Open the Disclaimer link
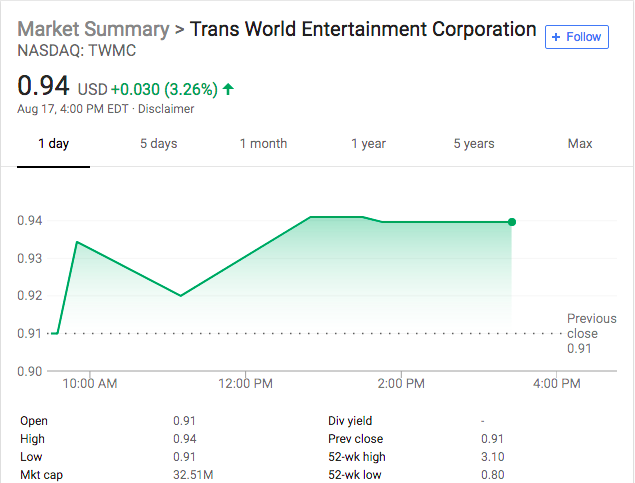 [166, 109]
